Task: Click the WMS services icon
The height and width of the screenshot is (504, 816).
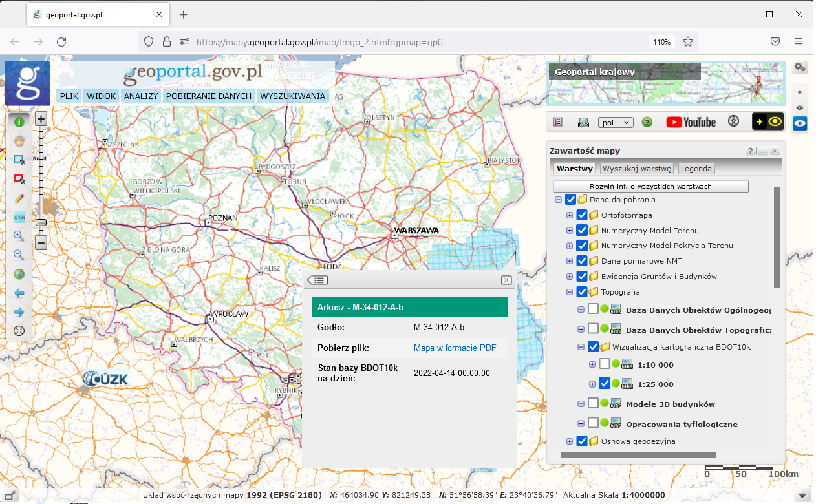Action: click(583, 122)
